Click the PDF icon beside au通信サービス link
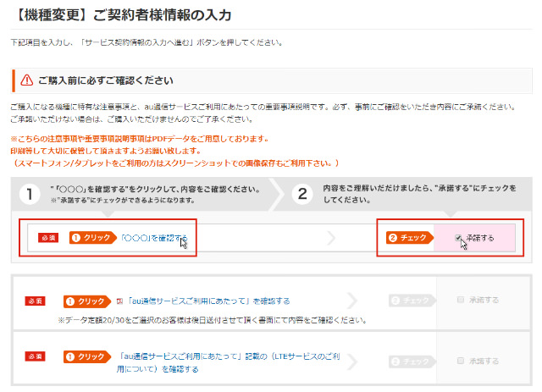 pos(120,301)
